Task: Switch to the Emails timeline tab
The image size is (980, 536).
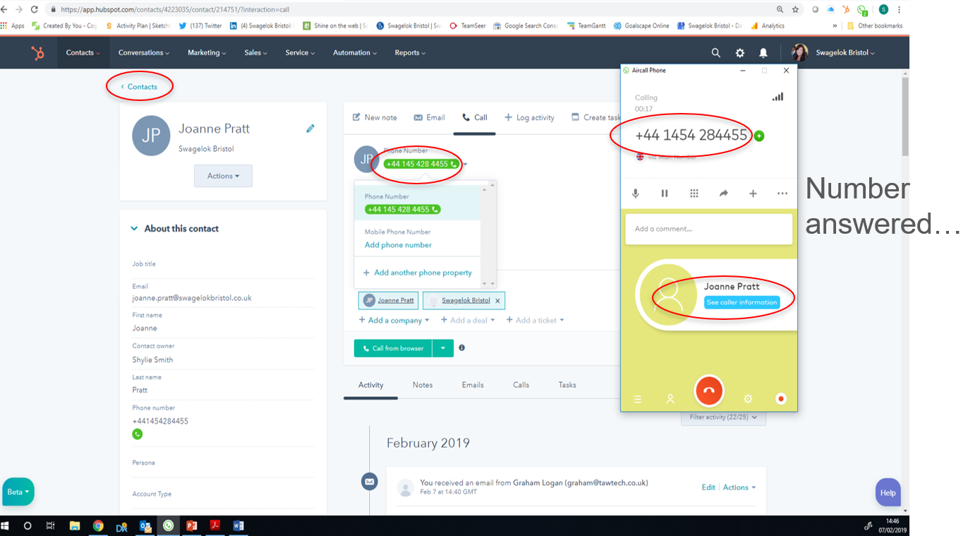Action: (473, 385)
